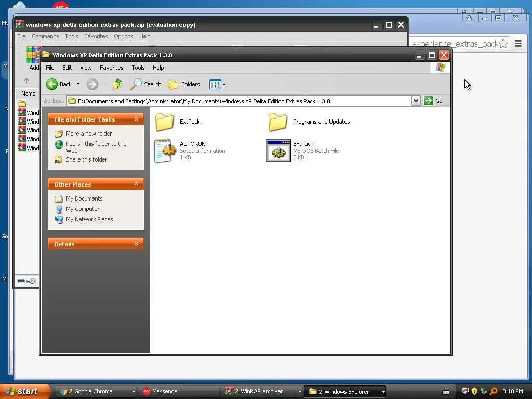Click the greyed Forward arrow button

coord(92,84)
